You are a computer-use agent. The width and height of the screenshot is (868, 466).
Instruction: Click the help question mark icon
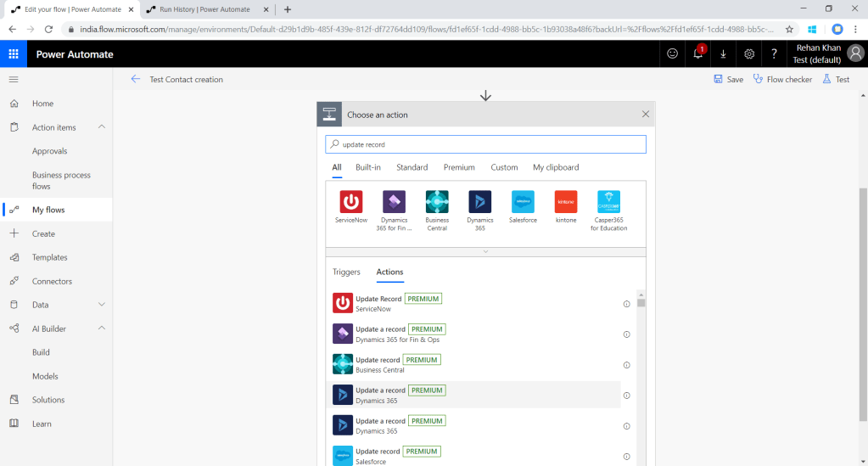point(774,54)
